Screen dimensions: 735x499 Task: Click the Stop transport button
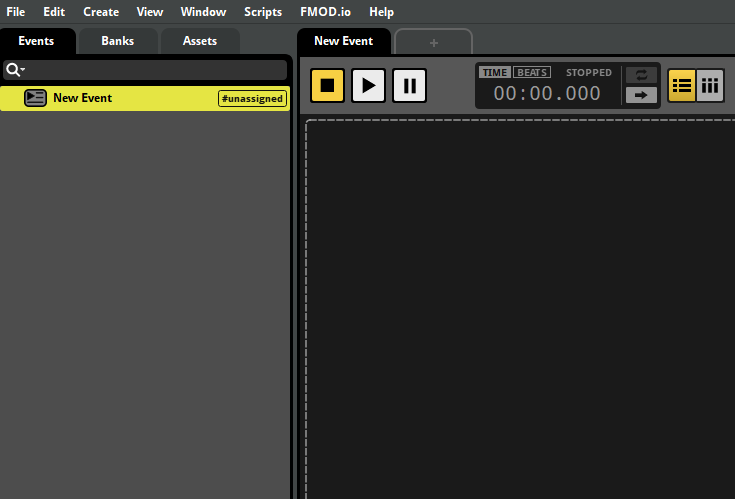coord(327,86)
